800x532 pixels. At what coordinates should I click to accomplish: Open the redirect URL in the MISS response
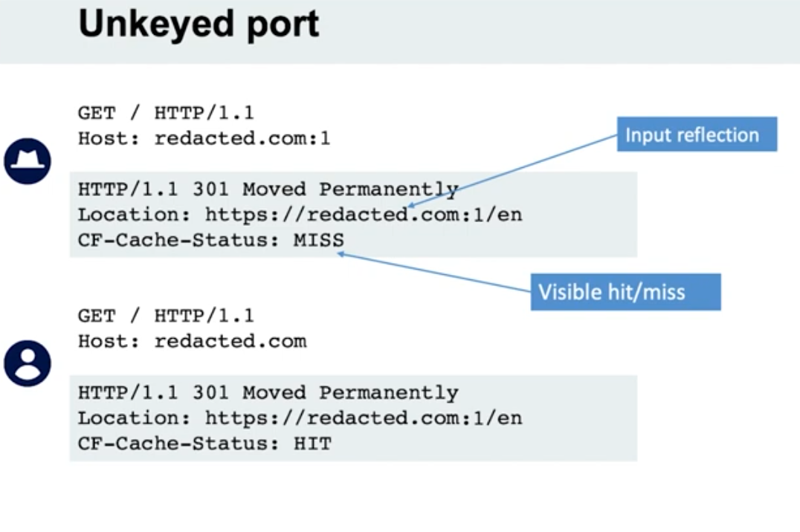pyautogui.click(x=364, y=215)
